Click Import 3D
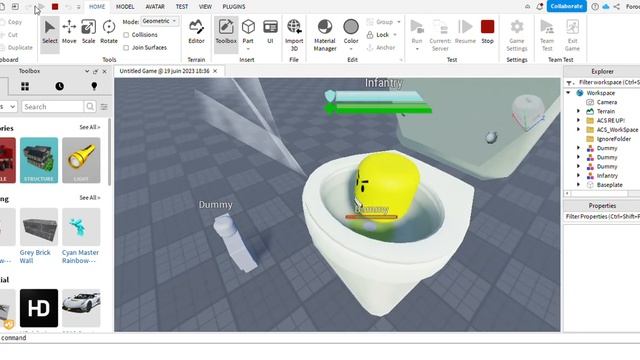Image resolution: width=640 pixels, height=360 pixels. click(x=294, y=35)
